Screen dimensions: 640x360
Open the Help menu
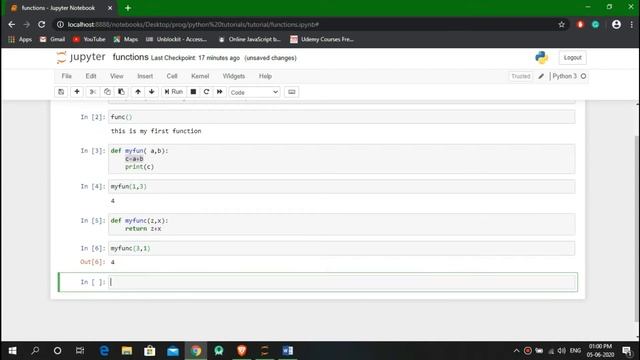265,76
